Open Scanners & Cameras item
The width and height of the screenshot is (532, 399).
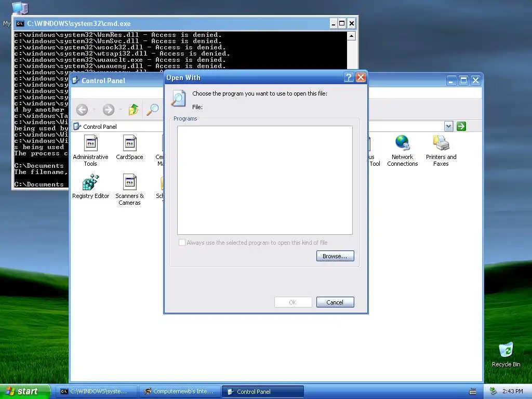[x=129, y=189]
